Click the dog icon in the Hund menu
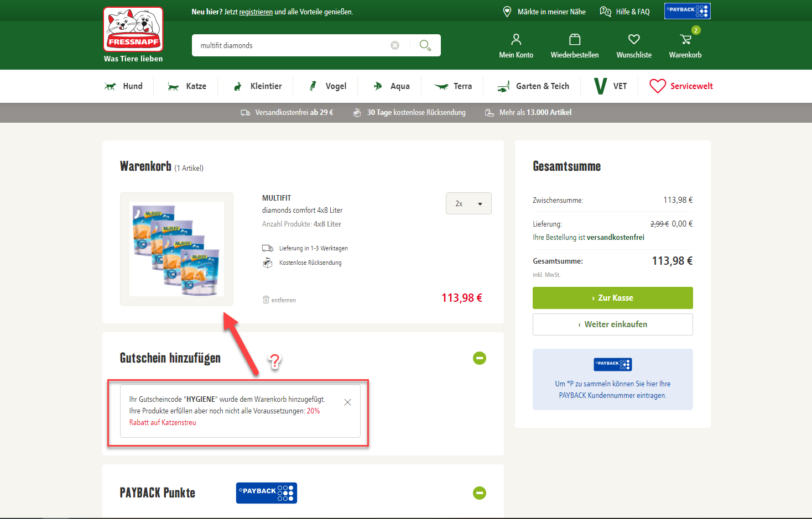The image size is (812, 519). tap(111, 86)
